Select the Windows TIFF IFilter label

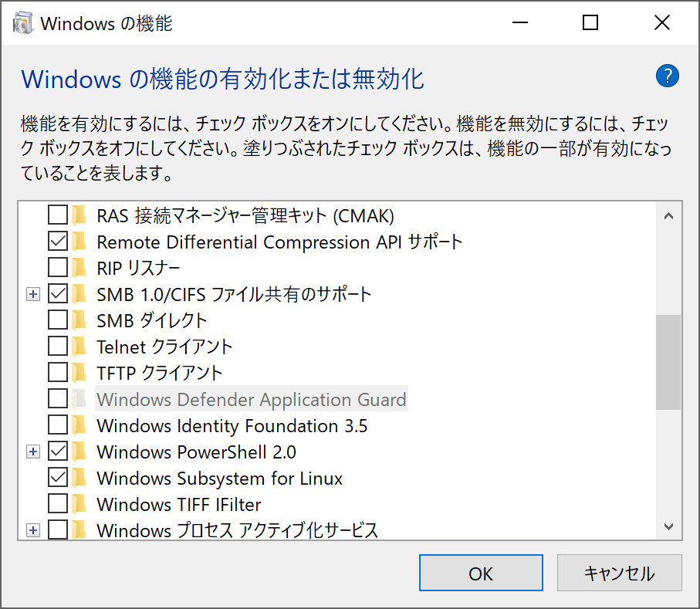click(x=179, y=505)
